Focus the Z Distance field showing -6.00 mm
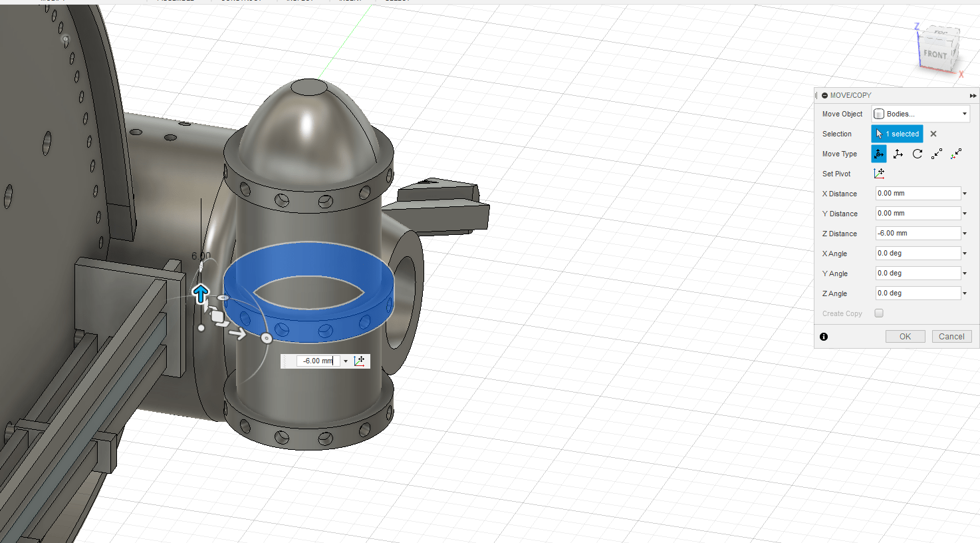The width and height of the screenshot is (980, 543). point(918,234)
